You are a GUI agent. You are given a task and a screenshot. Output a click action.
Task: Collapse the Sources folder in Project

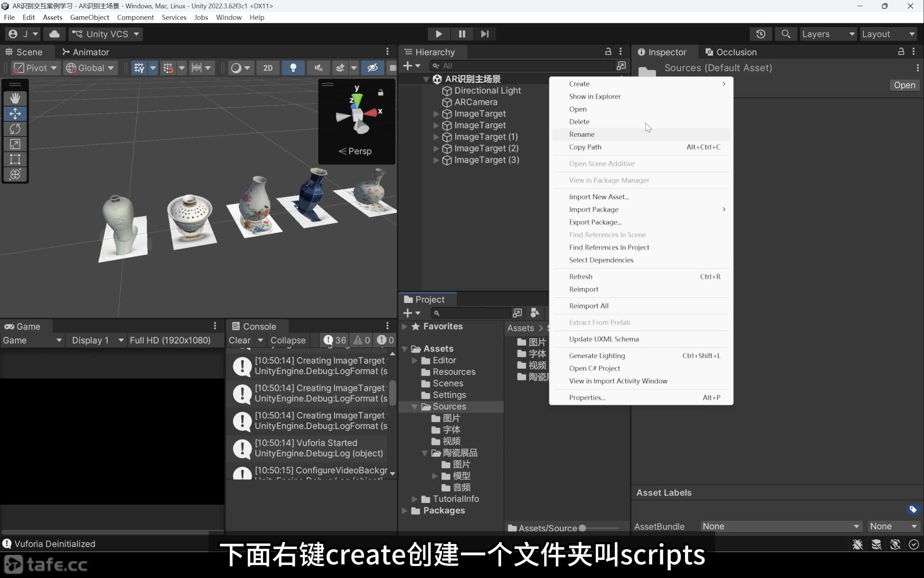pyautogui.click(x=414, y=407)
